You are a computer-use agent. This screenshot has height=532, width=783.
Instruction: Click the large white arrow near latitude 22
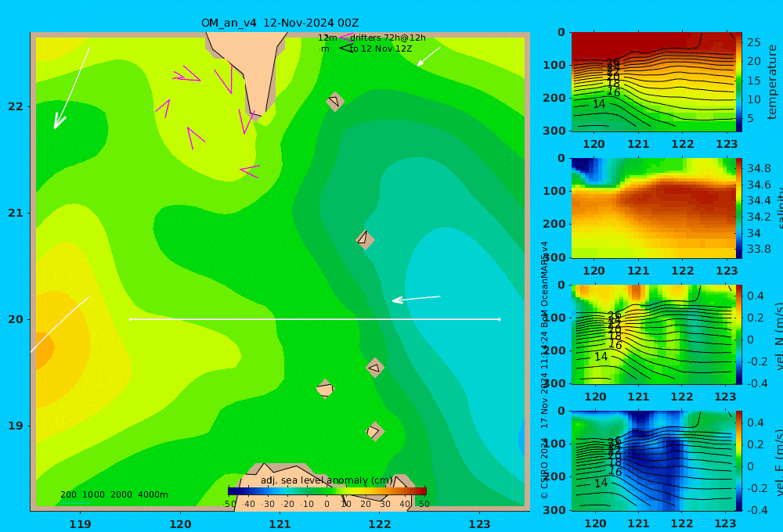coord(71,88)
